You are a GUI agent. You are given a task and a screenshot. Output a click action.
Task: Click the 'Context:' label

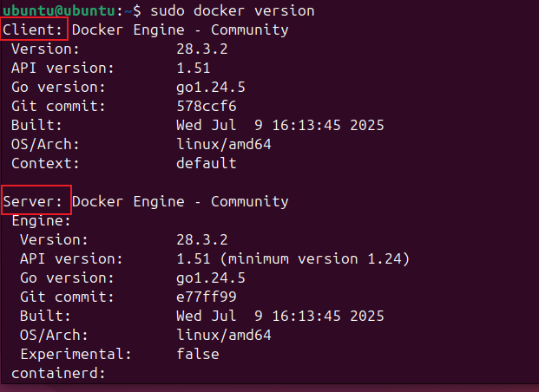[45, 164]
